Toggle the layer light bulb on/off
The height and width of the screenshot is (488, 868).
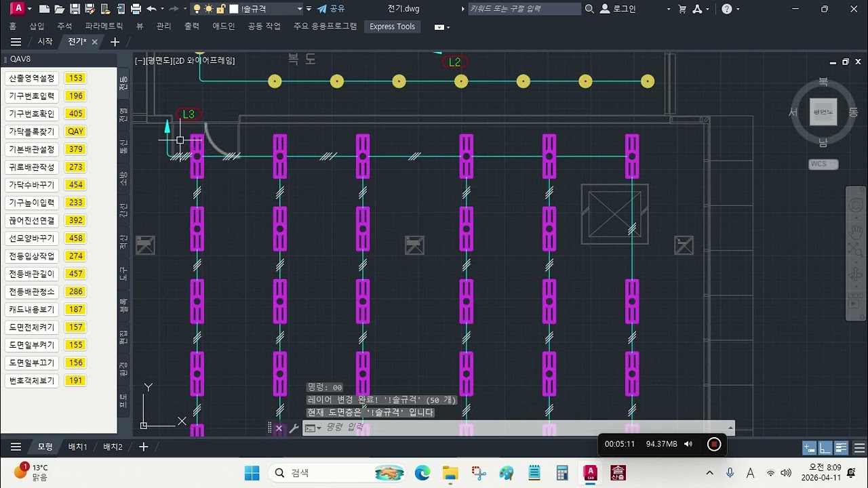click(x=197, y=9)
